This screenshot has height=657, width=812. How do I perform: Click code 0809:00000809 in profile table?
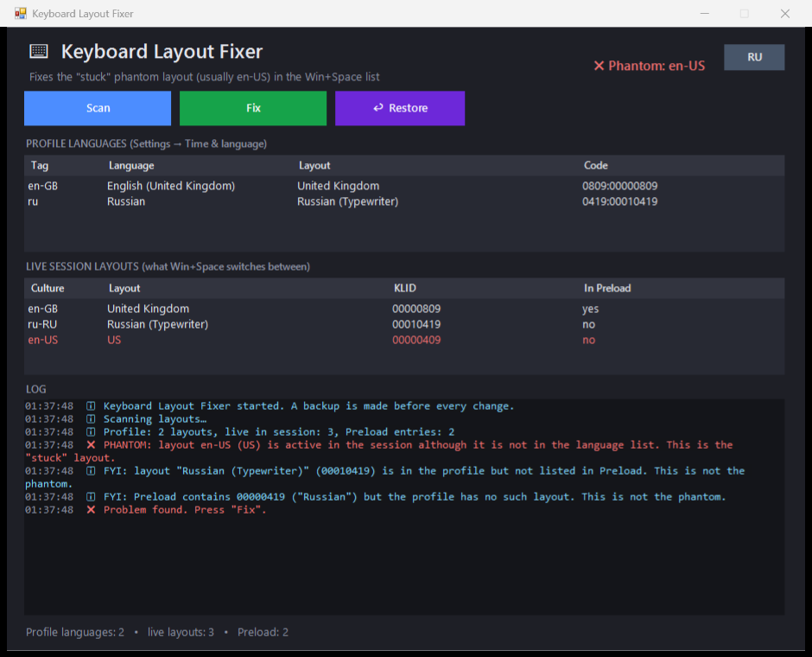point(620,186)
